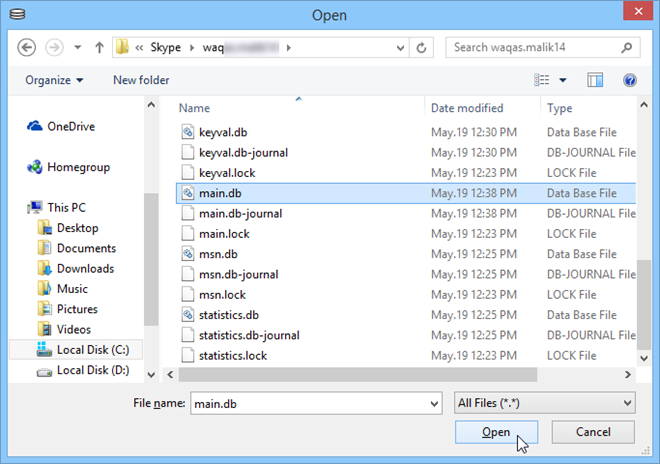Expand the view options dropdown arrow
Image resolution: width=660 pixels, height=464 pixels.
[563, 80]
